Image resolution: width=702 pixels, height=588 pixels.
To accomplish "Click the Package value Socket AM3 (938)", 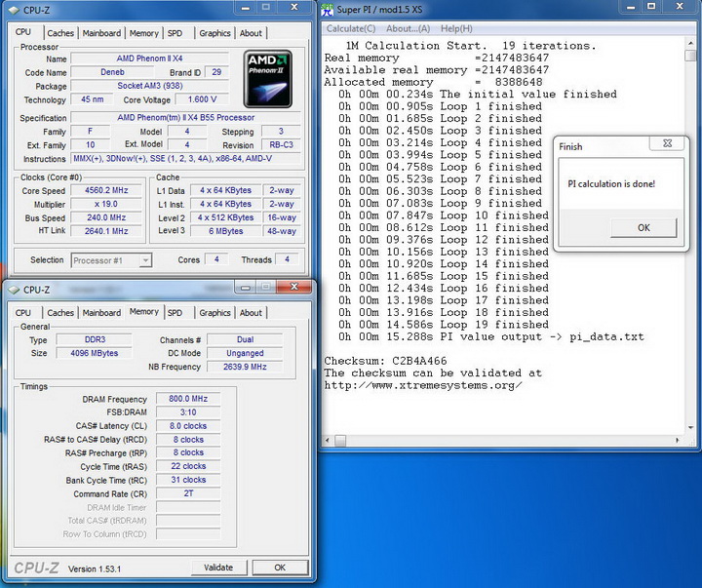I will pos(149,86).
